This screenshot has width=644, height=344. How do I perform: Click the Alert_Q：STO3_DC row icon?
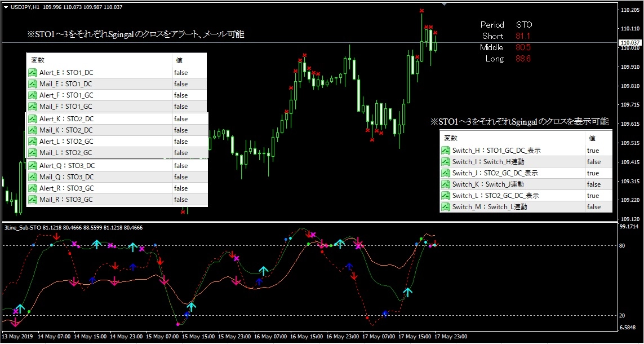click(x=33, y=166)
